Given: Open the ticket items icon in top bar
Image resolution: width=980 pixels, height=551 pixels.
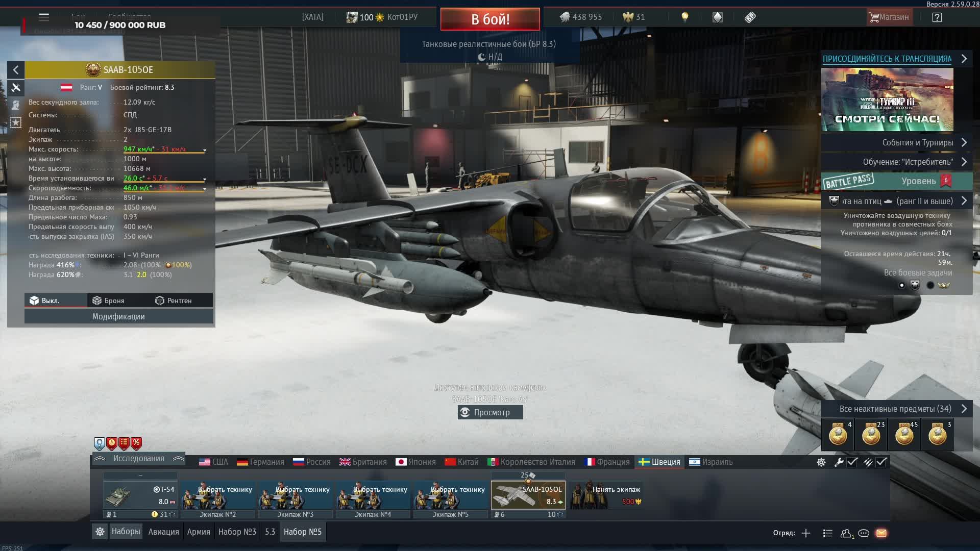Looking at the screenshot, I should click(750, 17).
